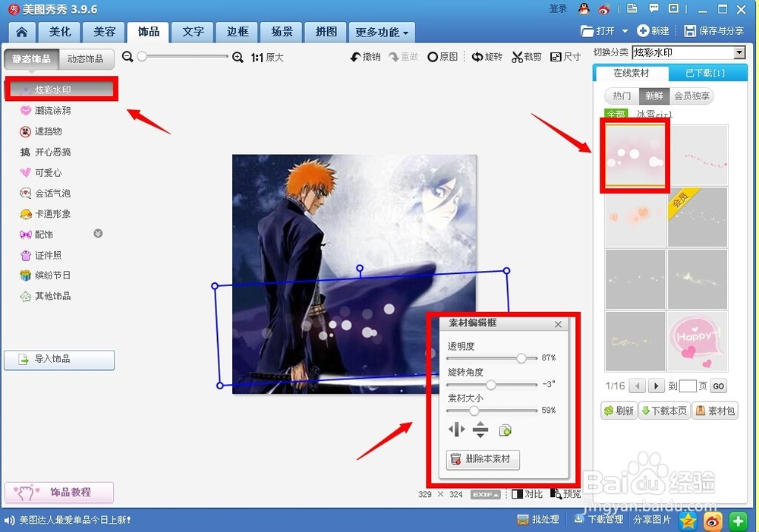Image resolution: width=759 pixels, height=532 pixels.
Task: Expand the 更多功能 dropdown menu
Action: 382,33
